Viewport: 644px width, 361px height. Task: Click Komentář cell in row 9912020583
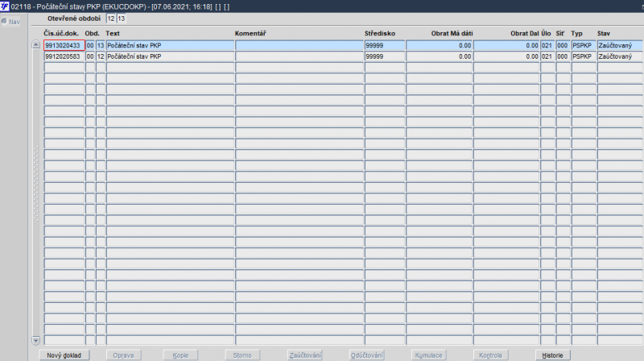pyautogui.click(x=299, y=56)
